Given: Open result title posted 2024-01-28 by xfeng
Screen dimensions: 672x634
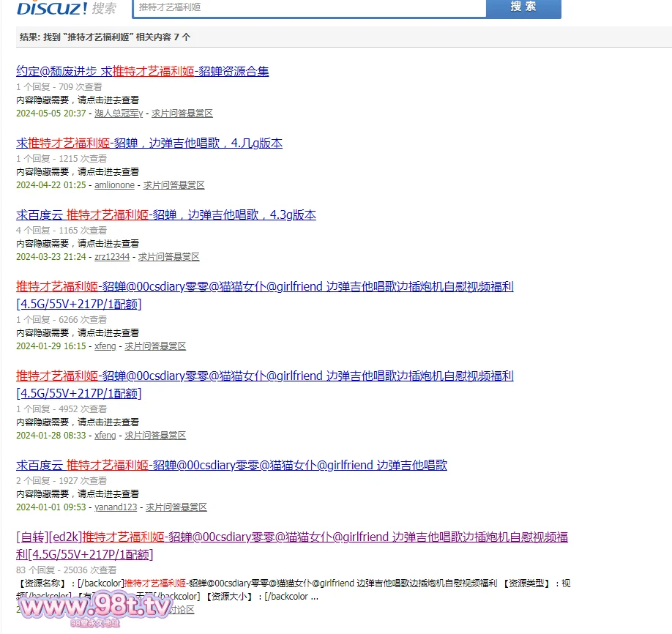Looking at the screenshot, I should point(265,376).
